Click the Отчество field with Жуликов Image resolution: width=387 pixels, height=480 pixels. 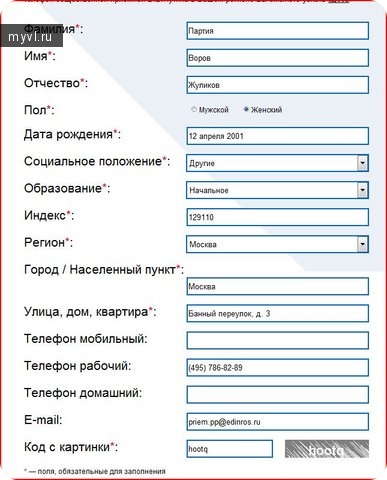click(277, 85)
